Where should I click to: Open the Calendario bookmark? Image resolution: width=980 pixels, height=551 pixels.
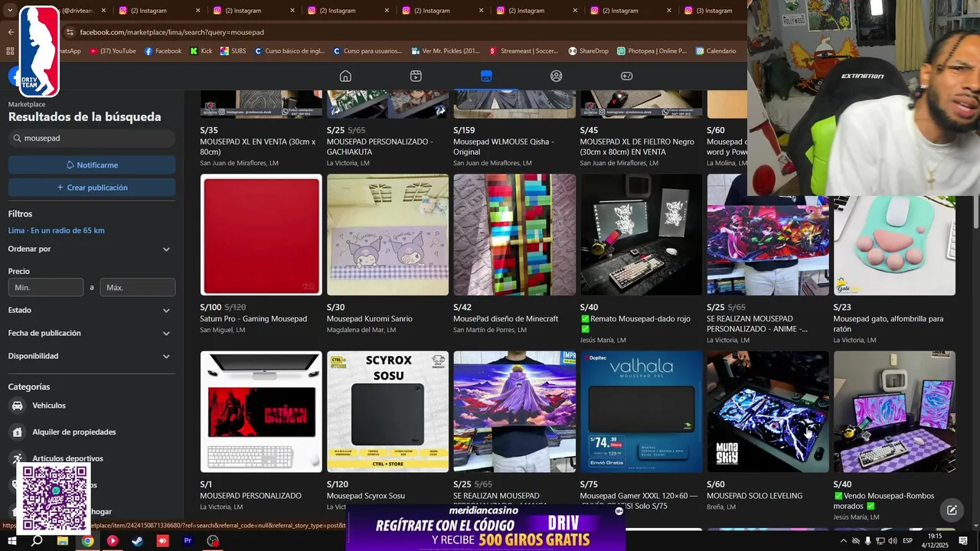(x=716, y=51)
